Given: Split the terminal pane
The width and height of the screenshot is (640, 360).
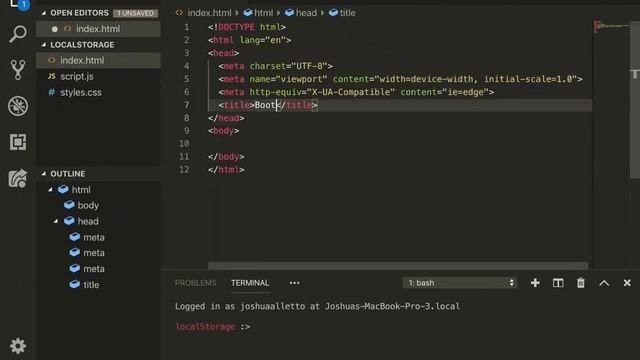Looking at the screenshot, I should pyautogui.click(x=558, y=283).
